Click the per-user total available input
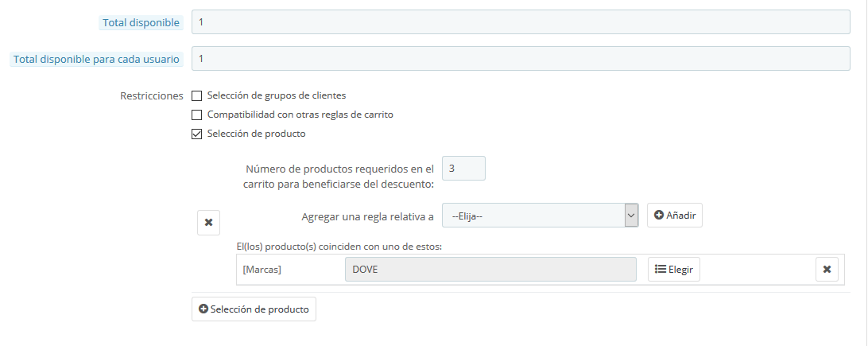 [521, 58]
